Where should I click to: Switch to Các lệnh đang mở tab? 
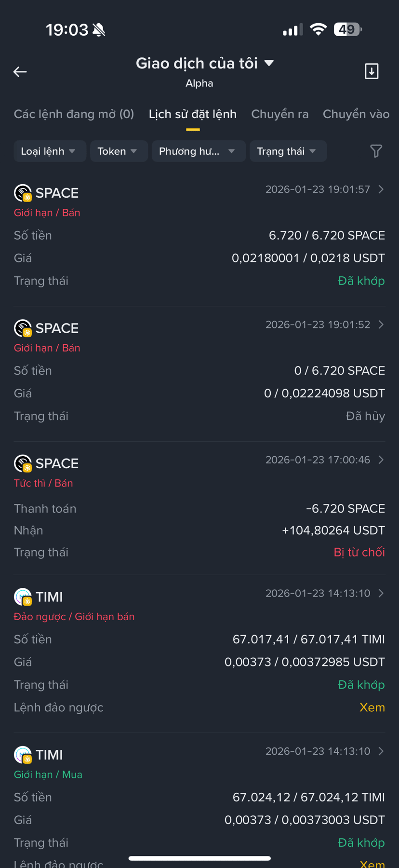pyautogui.click(x=74, y=114)
